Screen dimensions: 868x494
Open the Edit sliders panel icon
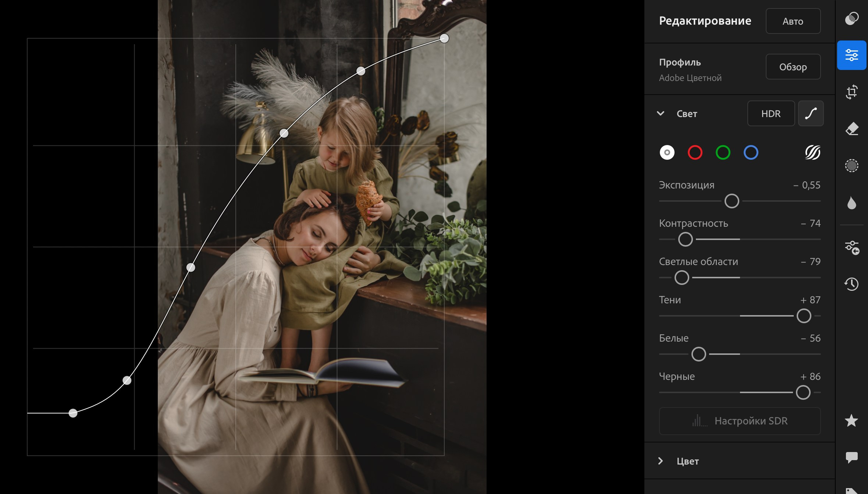(851, 55)
